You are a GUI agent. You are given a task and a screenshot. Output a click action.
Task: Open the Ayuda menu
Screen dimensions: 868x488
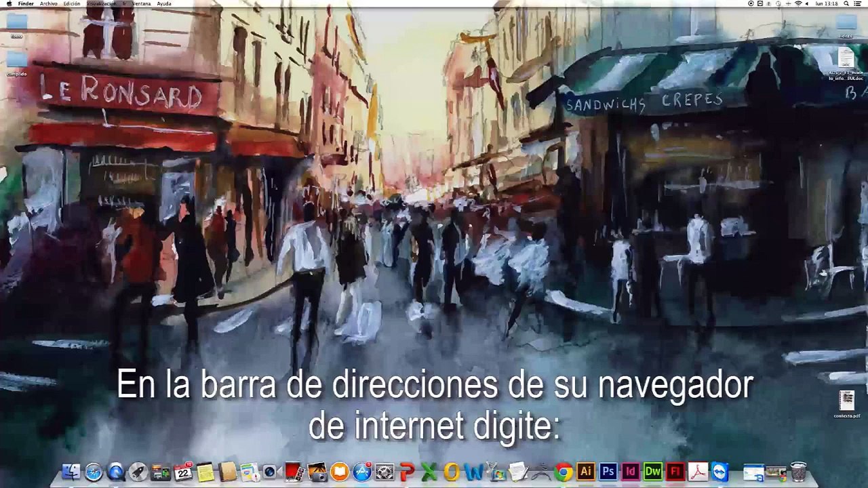[x=164, y=3]
